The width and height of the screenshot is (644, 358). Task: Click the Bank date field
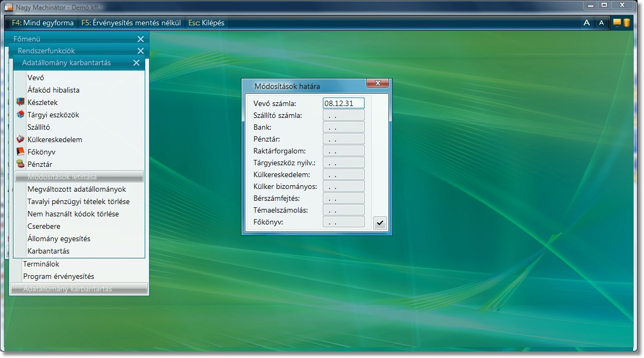[x=343, y=127]
